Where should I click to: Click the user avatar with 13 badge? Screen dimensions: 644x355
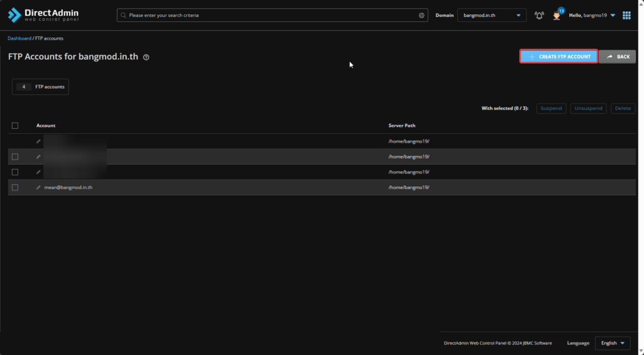click(557, 15)
